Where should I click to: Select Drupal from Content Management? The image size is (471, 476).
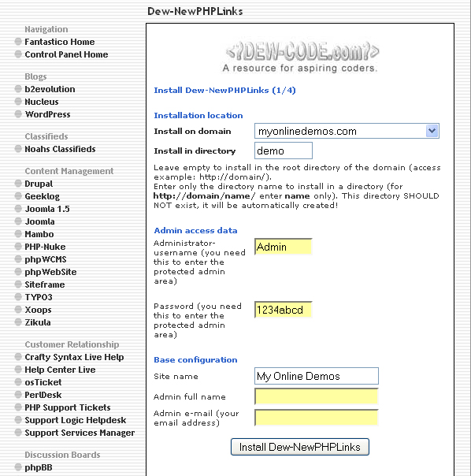point(39,184)
